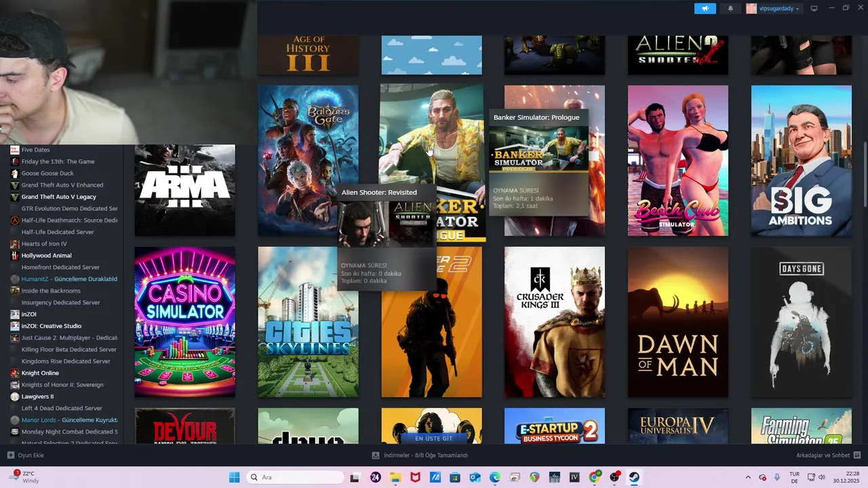Select Homefront Dedicated Server
Viewport: 868px width, 488px height.
(61, 267)
